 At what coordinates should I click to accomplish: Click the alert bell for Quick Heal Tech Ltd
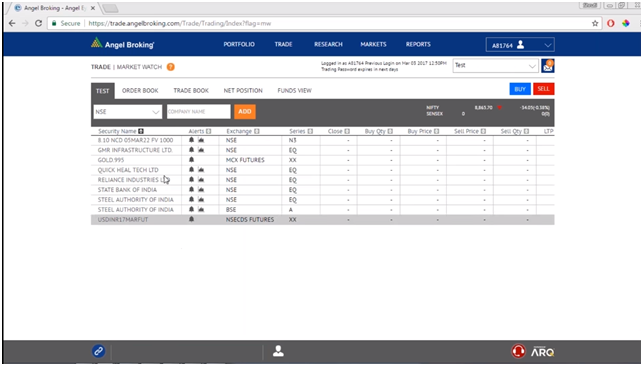[x=191, y=170]
